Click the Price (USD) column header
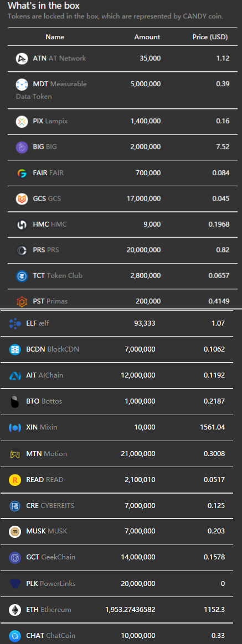Image resolution: width=242 pixels, height=644 pixels. [210, 37]
